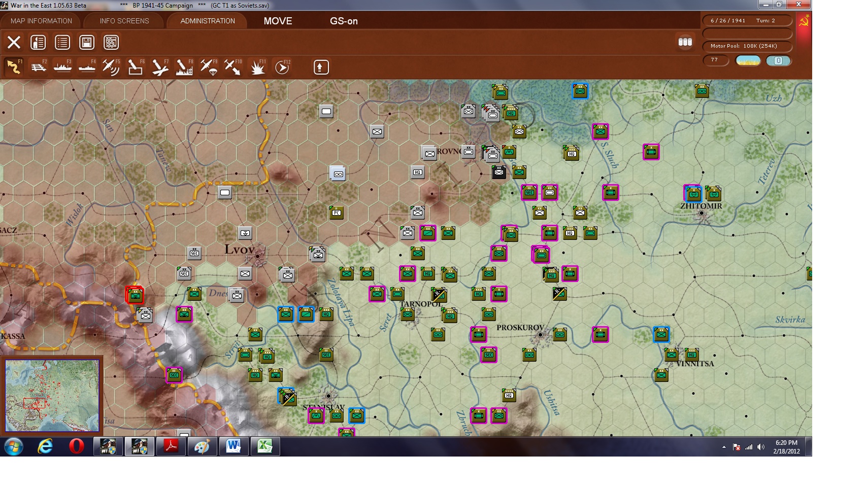Viewport: 868px width, 489px height.
Task: Click the PROSKUROV city label
Action: point(520,328)
